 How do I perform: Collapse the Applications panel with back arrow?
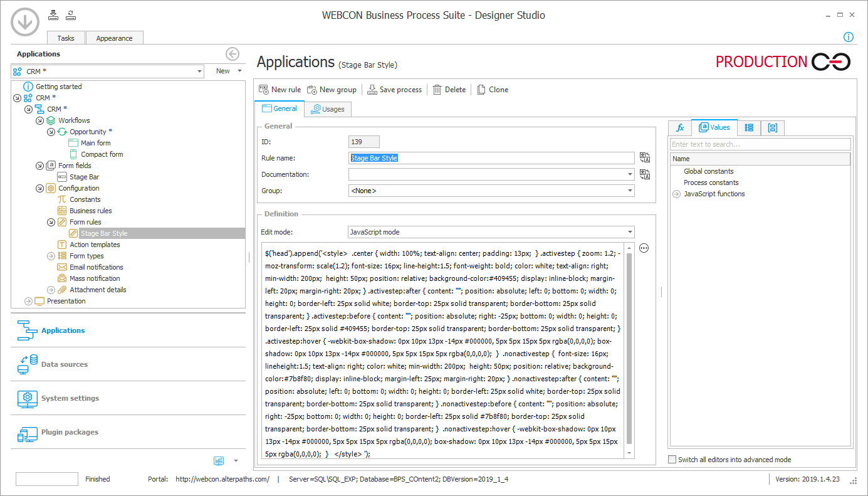pyautogui.click(x=233, y=54)
